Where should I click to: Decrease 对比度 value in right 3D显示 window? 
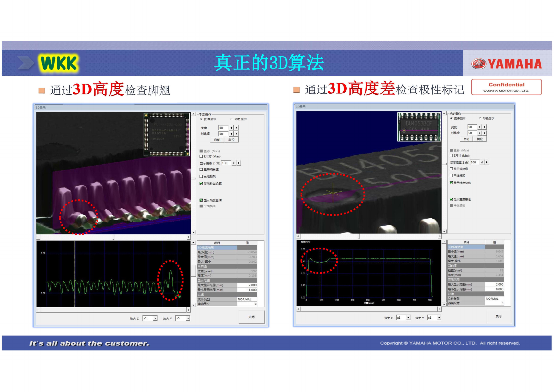click(x=480, y=133)
